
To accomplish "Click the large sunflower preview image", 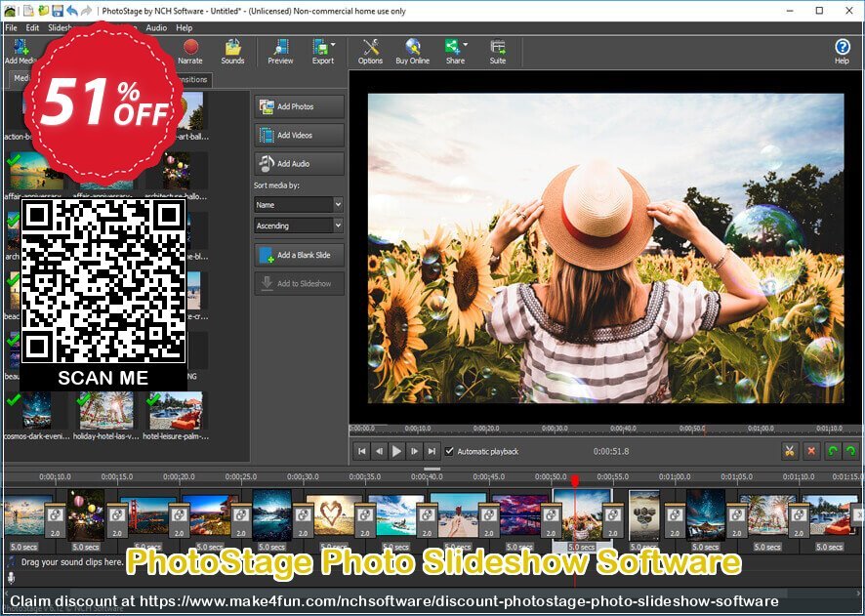I will pos(605,248).
